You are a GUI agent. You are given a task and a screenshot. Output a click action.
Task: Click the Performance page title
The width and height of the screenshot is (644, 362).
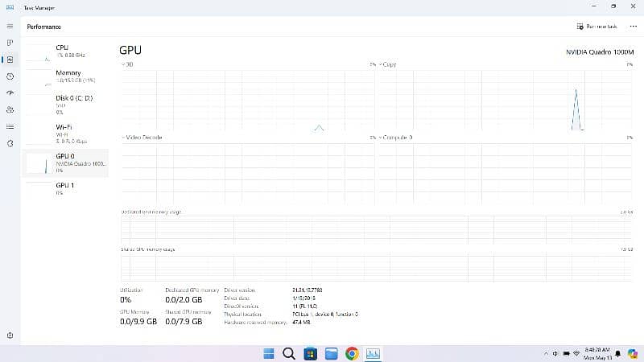point(44,27)
